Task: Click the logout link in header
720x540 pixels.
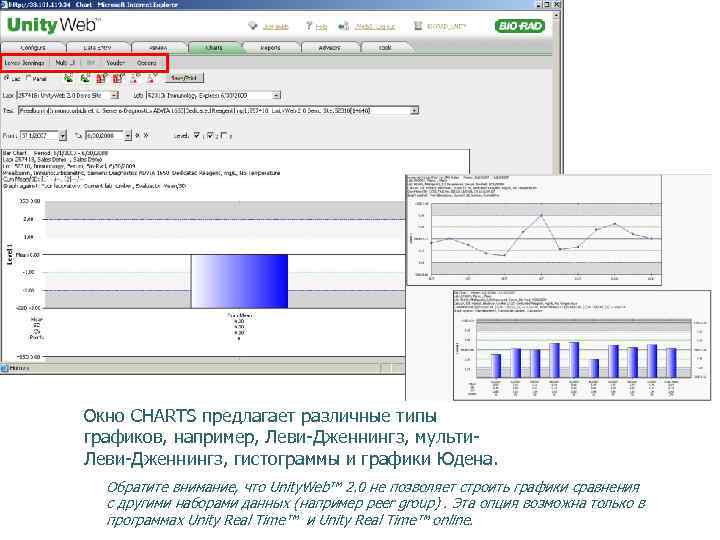Action: tap(375, 27)
